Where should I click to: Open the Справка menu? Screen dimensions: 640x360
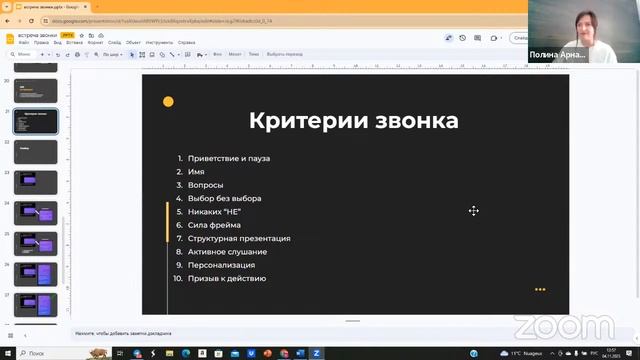(187, 42)
